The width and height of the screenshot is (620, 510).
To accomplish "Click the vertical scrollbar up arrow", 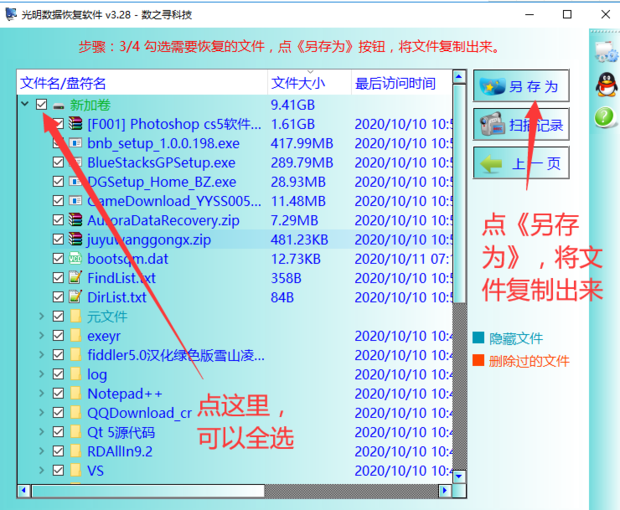I will point(459,77).
